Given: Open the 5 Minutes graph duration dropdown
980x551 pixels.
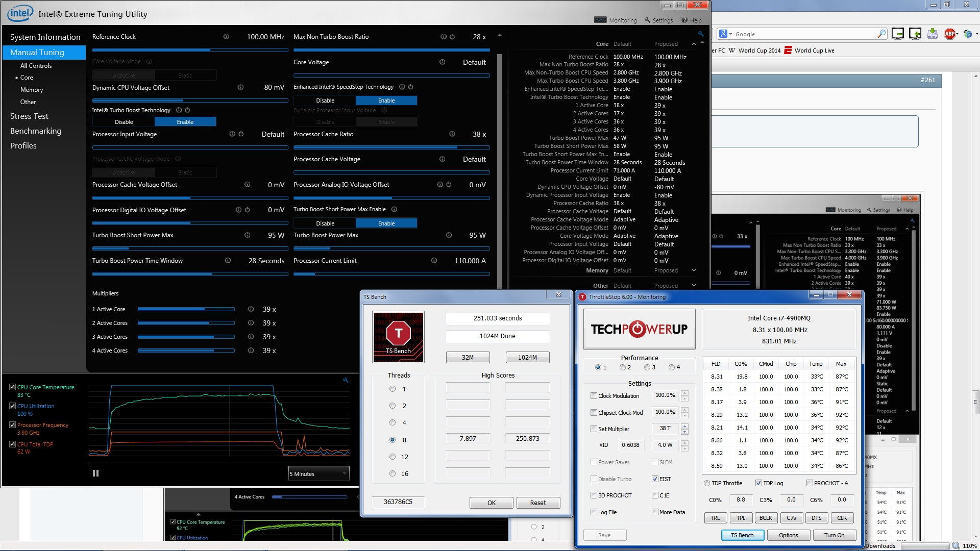Looking at the screenshot, I should pyautogui.click(x=319, y=474).
